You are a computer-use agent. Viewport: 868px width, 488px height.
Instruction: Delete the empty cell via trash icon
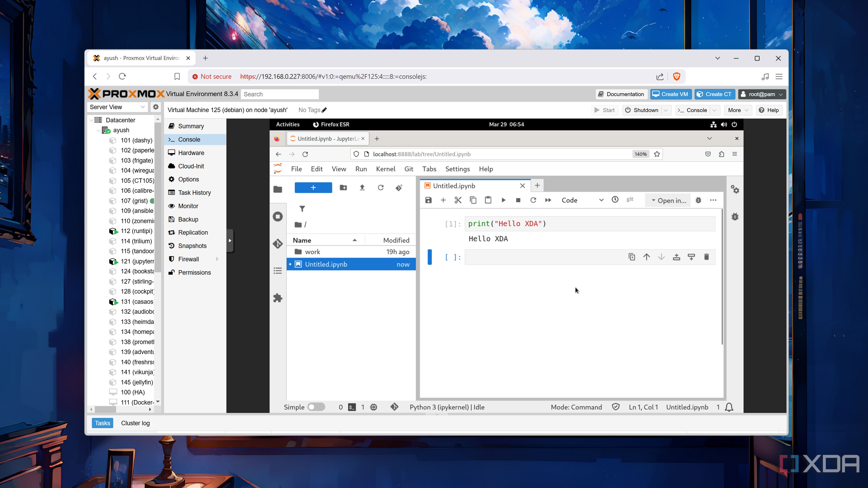tap(706, 257)
